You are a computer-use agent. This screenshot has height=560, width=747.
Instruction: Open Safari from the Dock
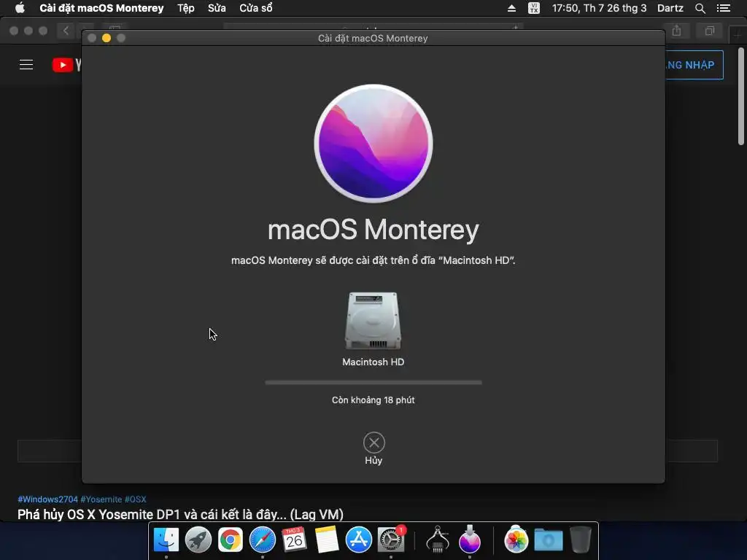point(263,540)
